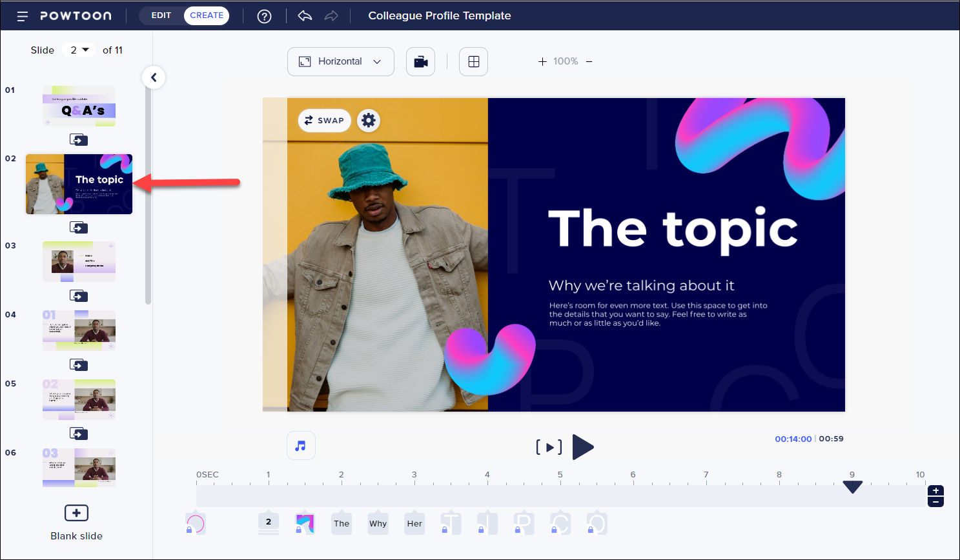960x560 pixels.
Task: Play the full Powtoon
Action: tap(582, 447)
